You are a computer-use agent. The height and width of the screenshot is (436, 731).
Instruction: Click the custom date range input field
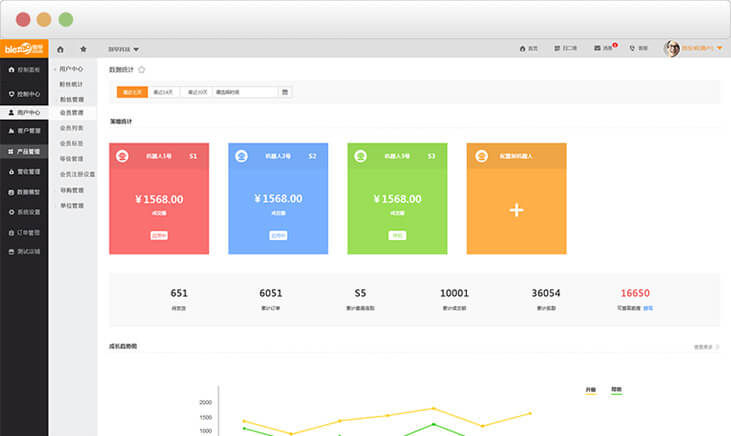pyautogui.click(x=244, y=92)
